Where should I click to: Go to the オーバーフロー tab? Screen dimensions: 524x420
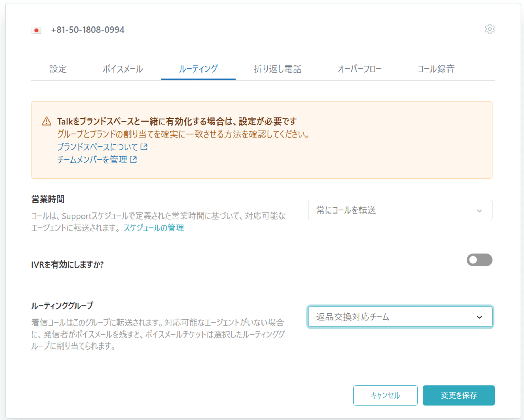[x=359, y=69]
